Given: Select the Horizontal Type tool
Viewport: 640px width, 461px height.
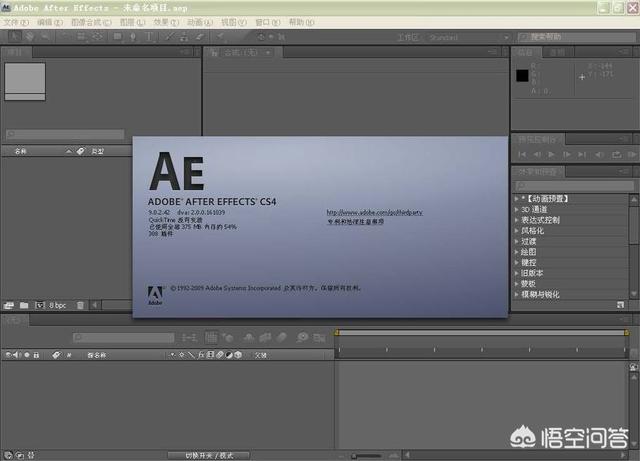Looking at the screenshot, I should coord(149,37).
